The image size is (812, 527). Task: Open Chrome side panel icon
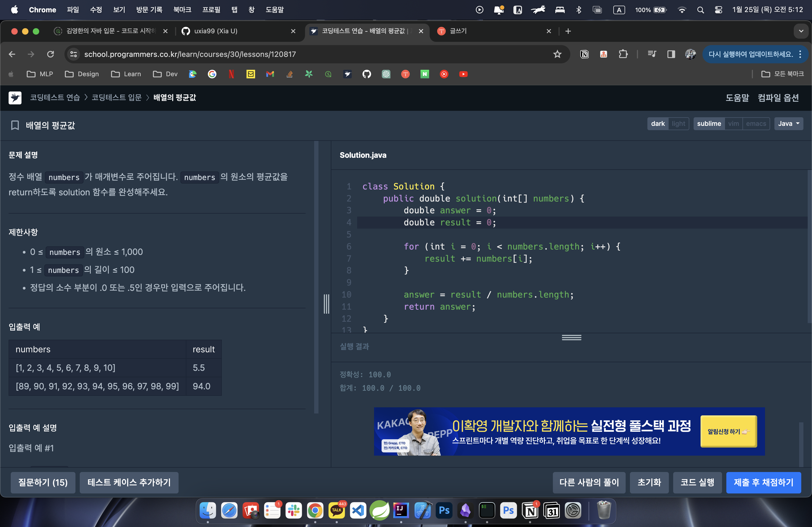click(671, 54)
